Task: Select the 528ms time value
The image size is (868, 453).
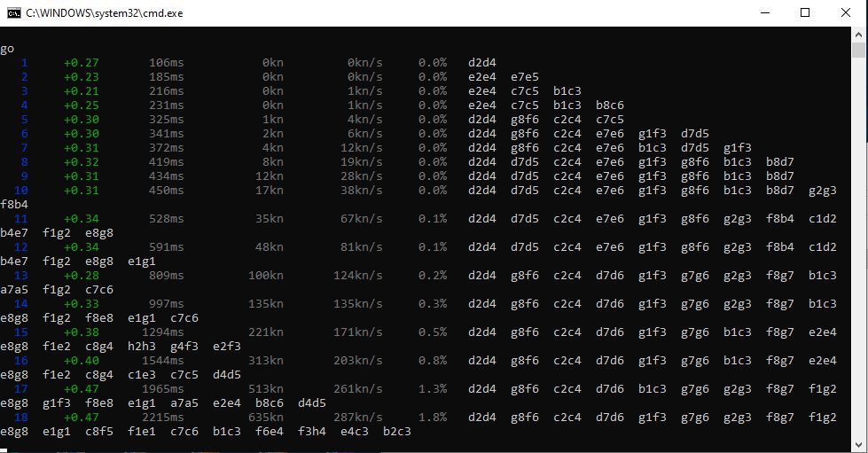Action: (x=166, y=219)
